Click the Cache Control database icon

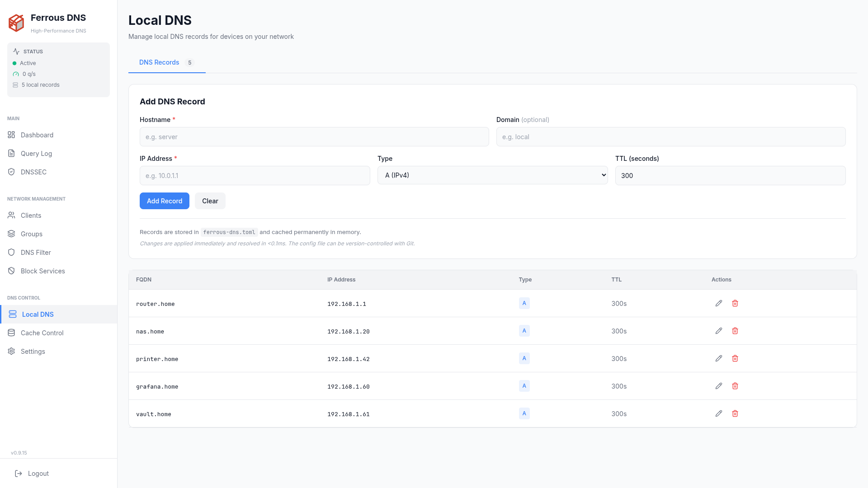(11, 333)
